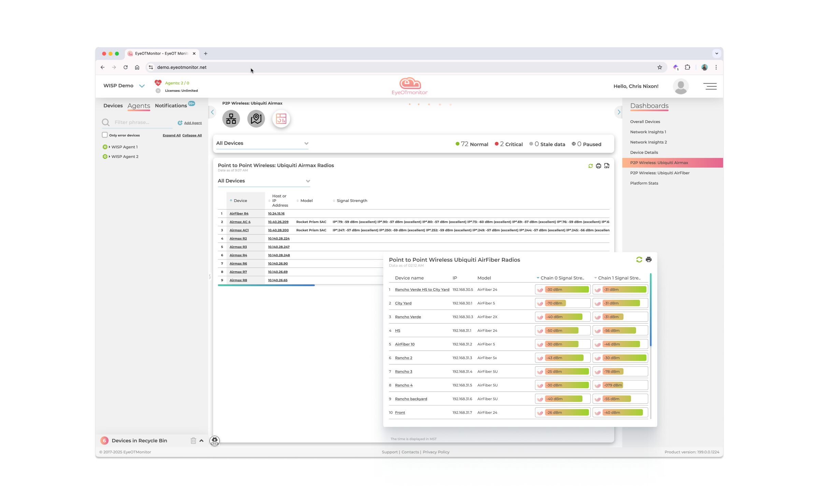Click the search magnifier icon

pos(106,123)
